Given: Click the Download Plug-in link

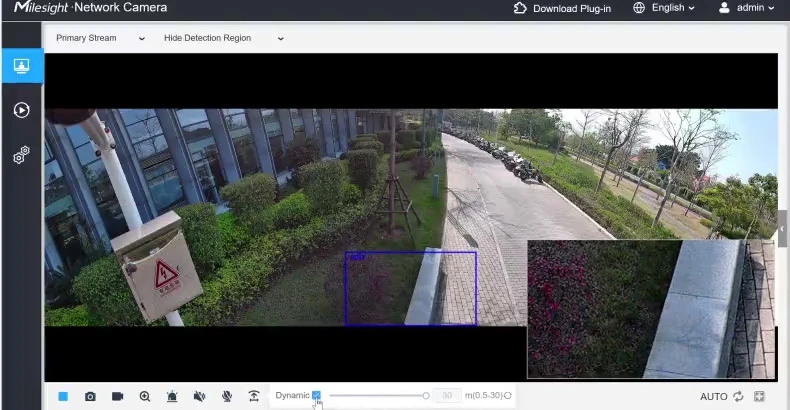Looking at the screenshot, I should coord(562,8).
